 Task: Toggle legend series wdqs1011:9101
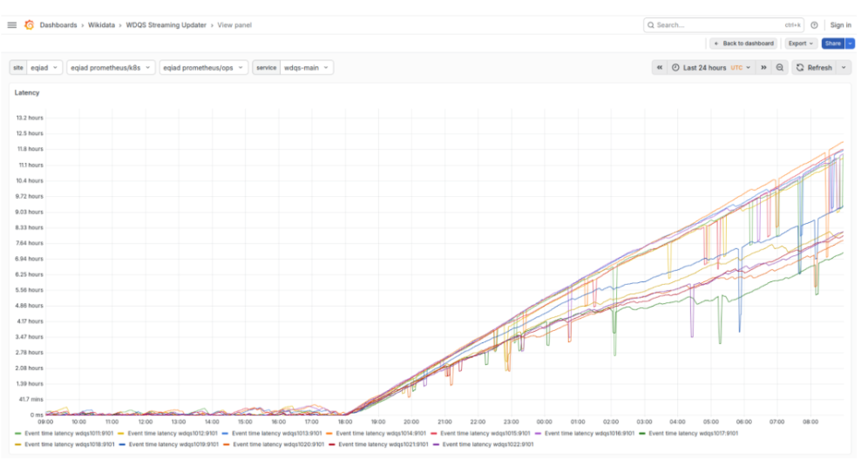tap(69, 434)
